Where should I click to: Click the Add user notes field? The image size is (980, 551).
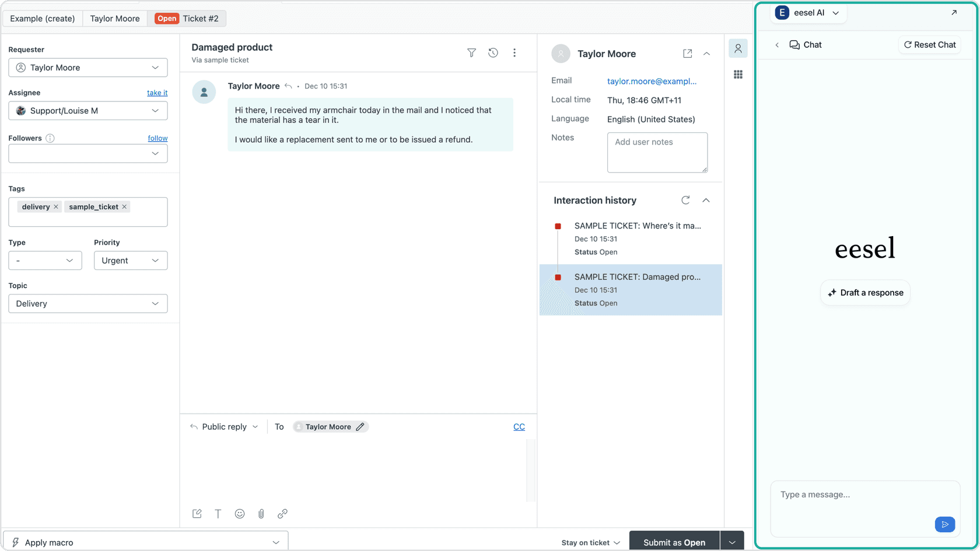[657, 152]
